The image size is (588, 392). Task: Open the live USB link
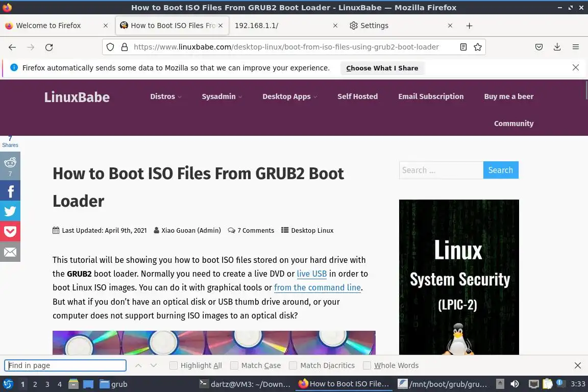pos(312,274)
